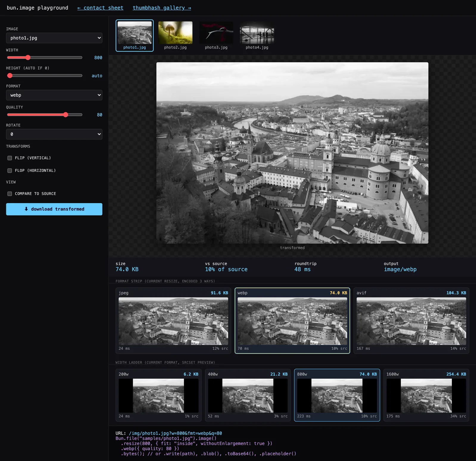Open the thumbhash gallery link
Screen dimensions: 476x461
point(162,8)
